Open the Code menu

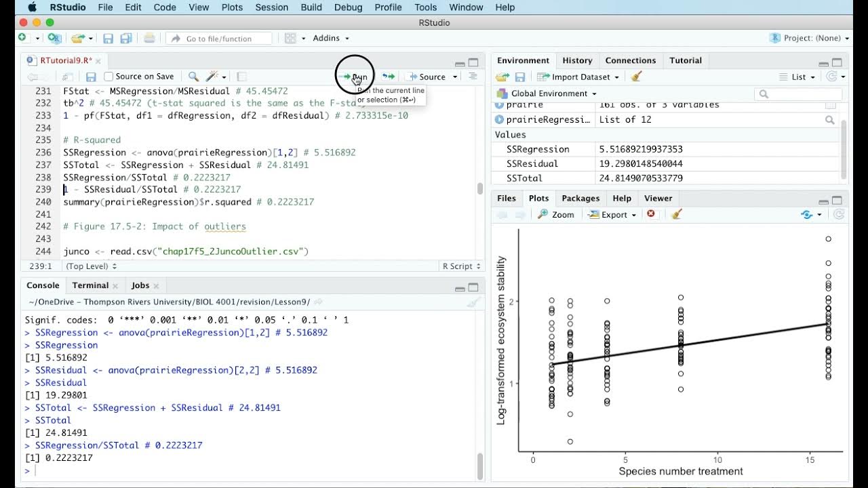pos(165,7)
